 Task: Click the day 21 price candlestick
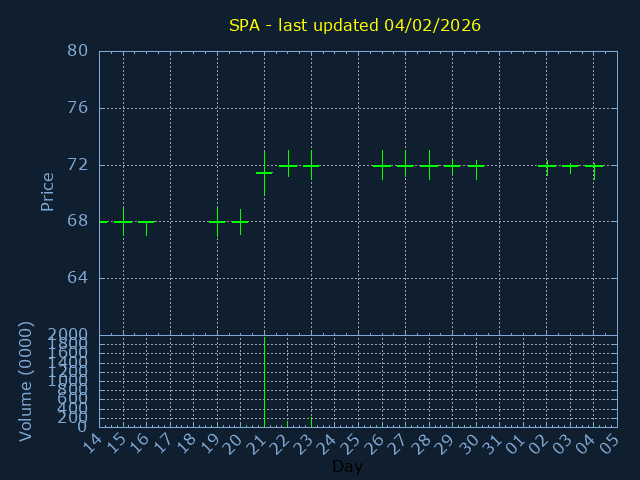pos(264,173)
